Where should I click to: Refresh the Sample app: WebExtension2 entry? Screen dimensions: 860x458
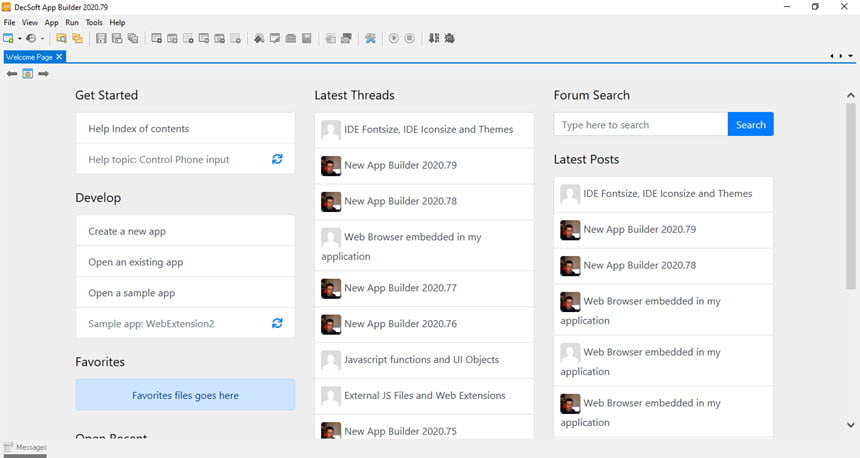tap(277, 323)
